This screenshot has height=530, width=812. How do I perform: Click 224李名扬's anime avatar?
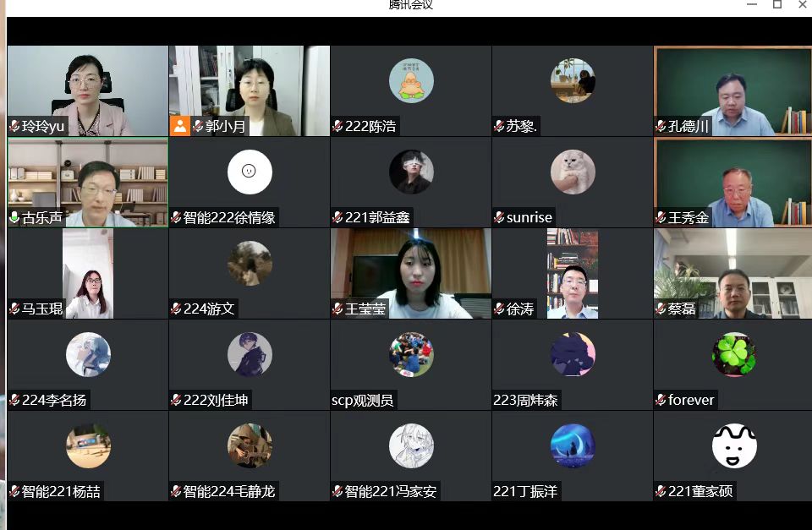click(88, 354)
